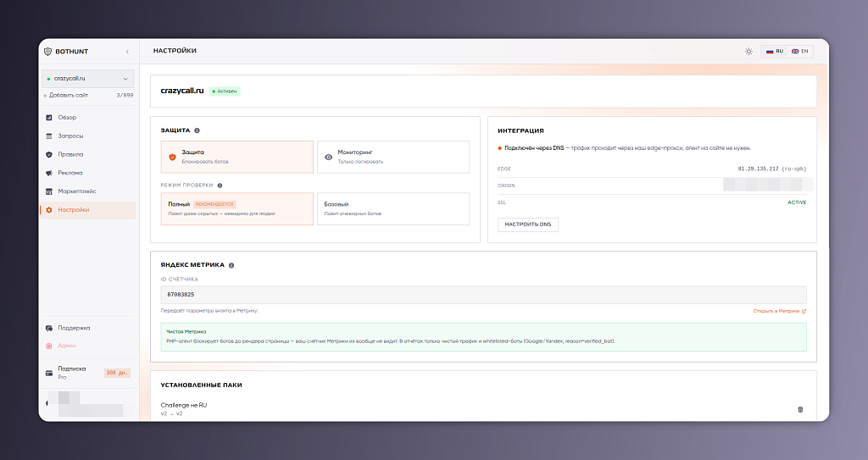The height and width of the screenshot is (460, 868).
Task: Choose the Базовый check mode
Action: (x=393, y=208)
